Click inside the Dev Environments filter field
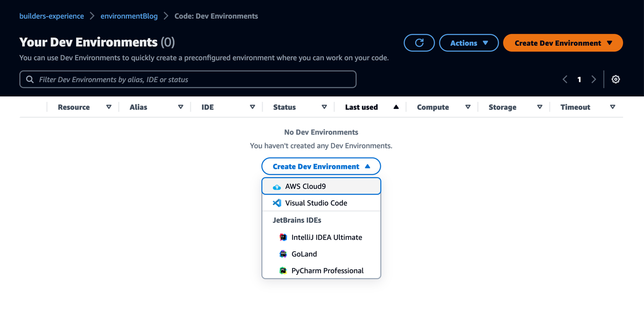644x310 pixels. pos(187,79)
